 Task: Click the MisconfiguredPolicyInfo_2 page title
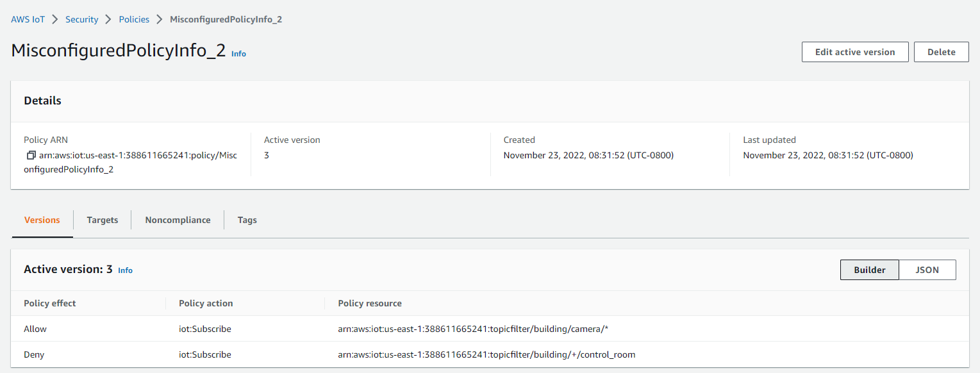coord(119,52)
